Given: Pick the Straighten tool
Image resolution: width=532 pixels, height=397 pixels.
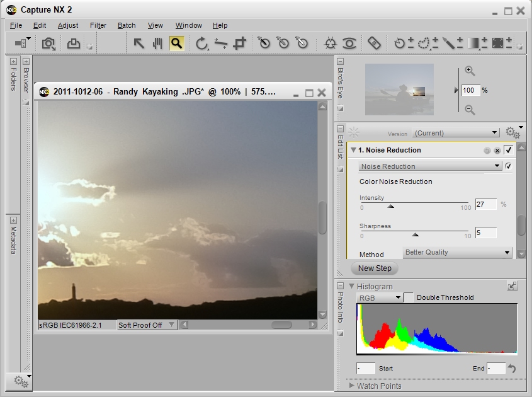Looking at the screenshot, I should coord(221,43).
